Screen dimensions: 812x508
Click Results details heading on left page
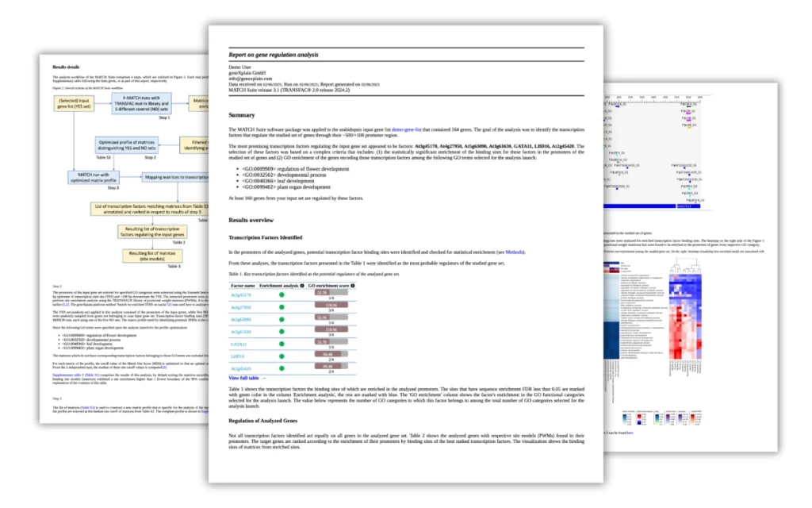point(66,67)
